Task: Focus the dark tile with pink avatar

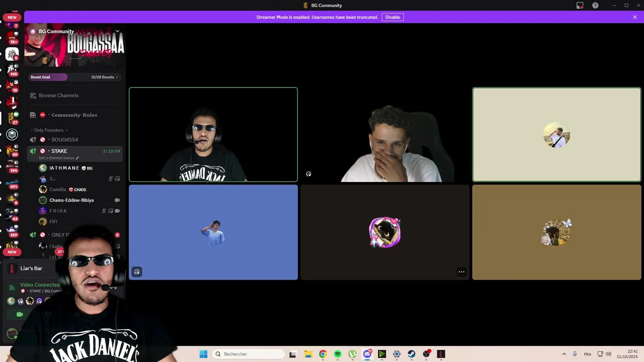Action: (385, 232)
